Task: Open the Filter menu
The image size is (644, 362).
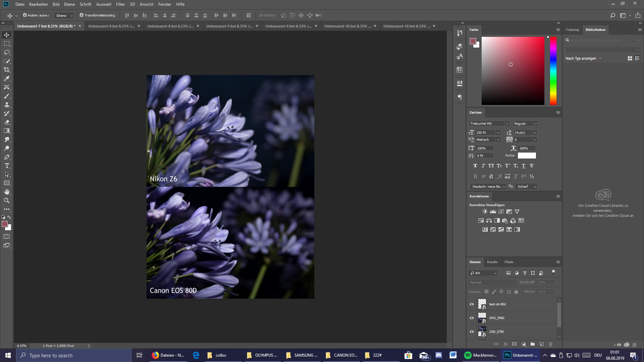Action: point(120,4)
